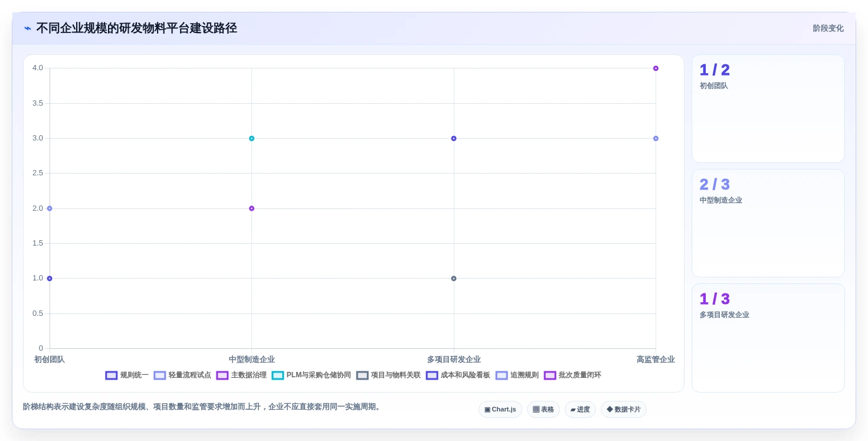The width and height of the screenshot is (868, 441).
Task: Click the 数据卡片 tag button
Action: [x=624, y=409]
